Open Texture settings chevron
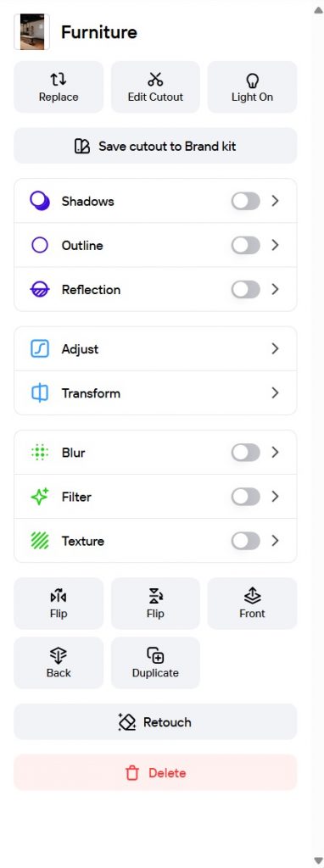The height and width of the screenshot is (868, 324). 276,541
